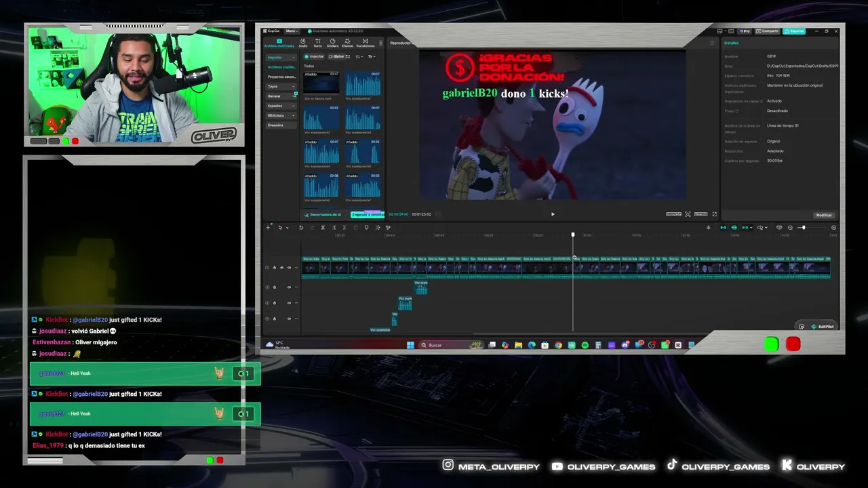Select the timeline selection arrow tool

(x=279, y=228)
